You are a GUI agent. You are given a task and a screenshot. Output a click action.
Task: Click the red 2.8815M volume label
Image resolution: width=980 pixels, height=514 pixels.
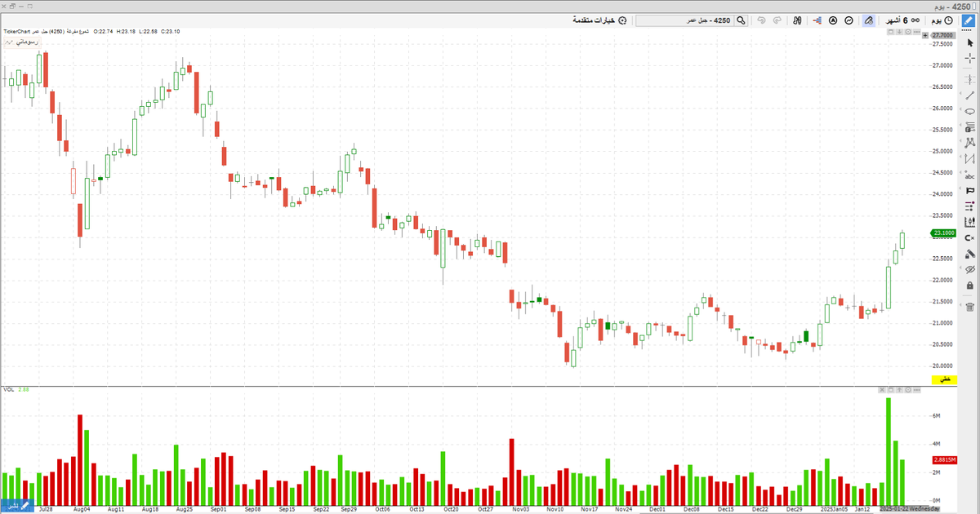pos(943,460)
